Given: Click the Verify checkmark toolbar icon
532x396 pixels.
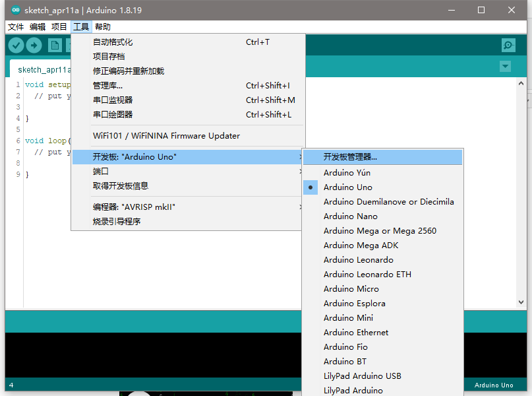Looking at the screenshot, I should (16, 45).
